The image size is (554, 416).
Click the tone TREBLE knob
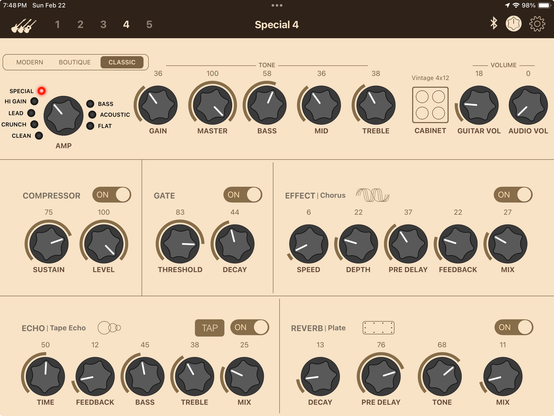[x=376, y=105]
